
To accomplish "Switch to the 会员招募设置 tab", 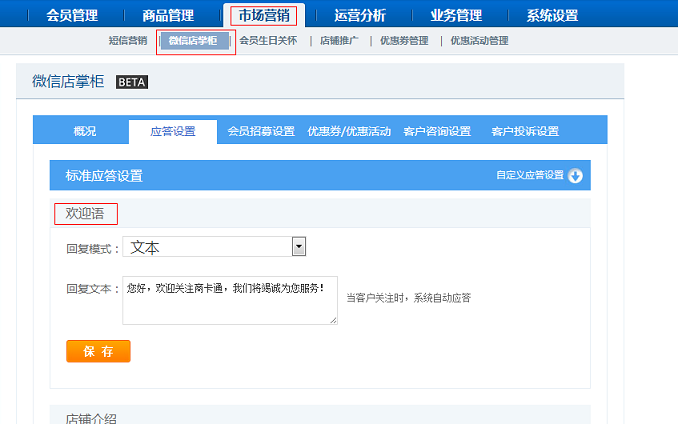I will [x=260, y=131].
